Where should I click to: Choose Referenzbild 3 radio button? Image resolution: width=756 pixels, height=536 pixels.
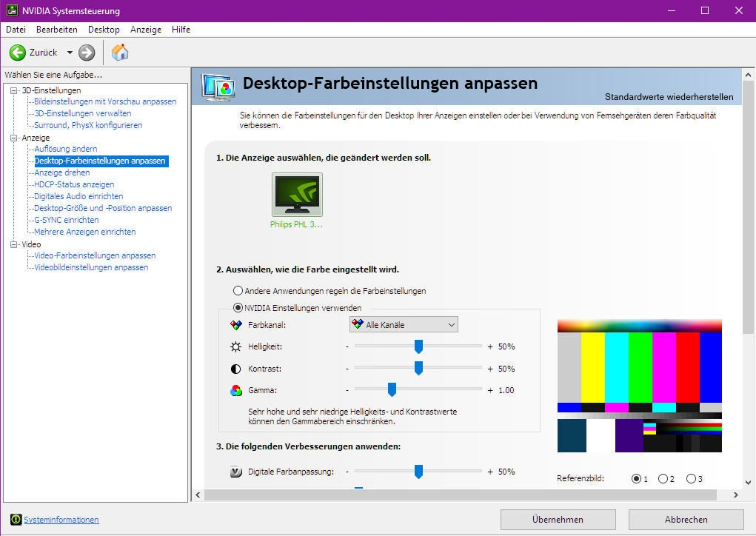click(691, 479)
